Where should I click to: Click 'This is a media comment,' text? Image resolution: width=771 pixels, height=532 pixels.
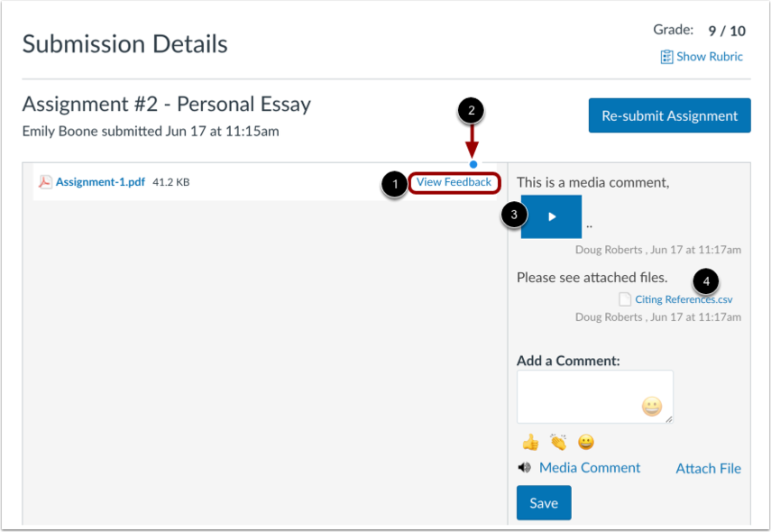(x=593, y=183)
